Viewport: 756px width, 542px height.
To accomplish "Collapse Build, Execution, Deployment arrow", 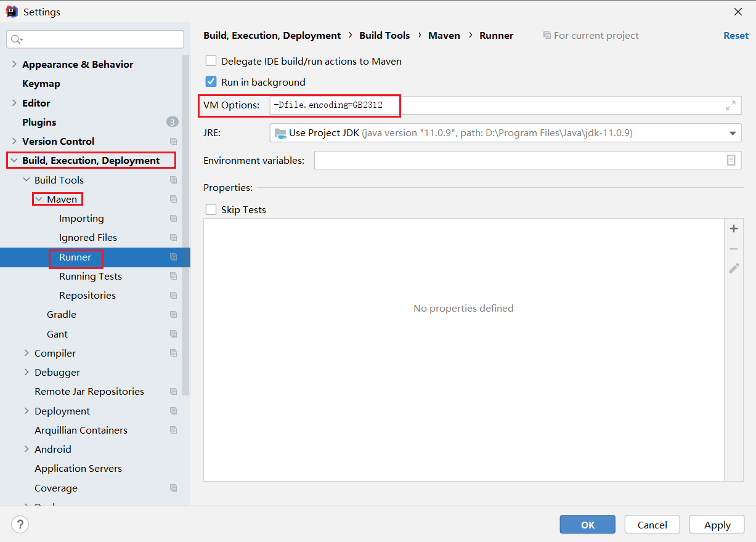I will pos(14,160).
